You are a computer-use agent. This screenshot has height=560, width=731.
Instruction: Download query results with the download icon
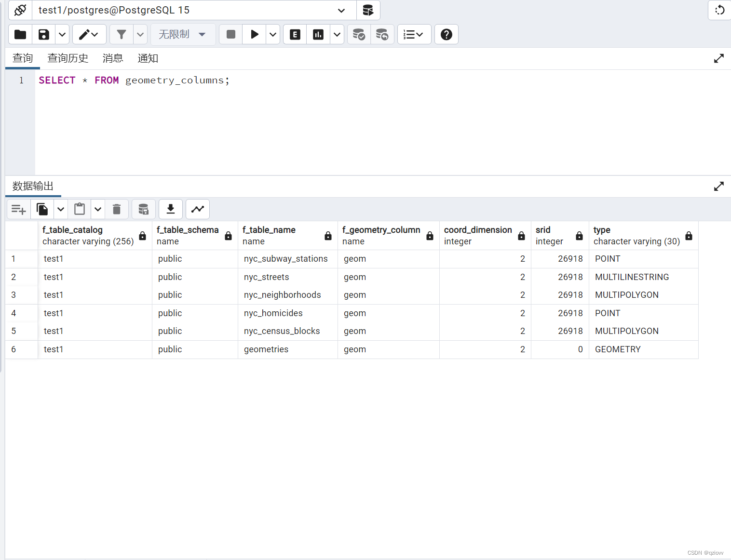(170, 209)
